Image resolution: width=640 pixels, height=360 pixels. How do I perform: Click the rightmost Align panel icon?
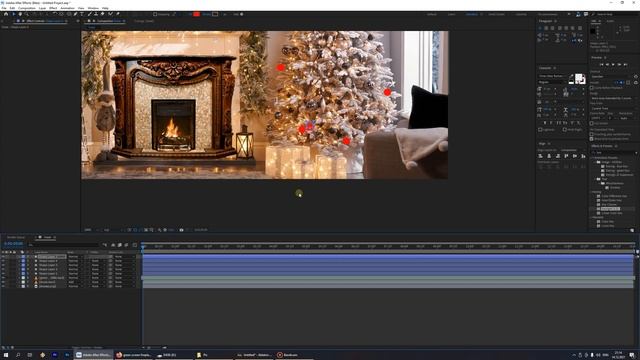coord(583,156)
